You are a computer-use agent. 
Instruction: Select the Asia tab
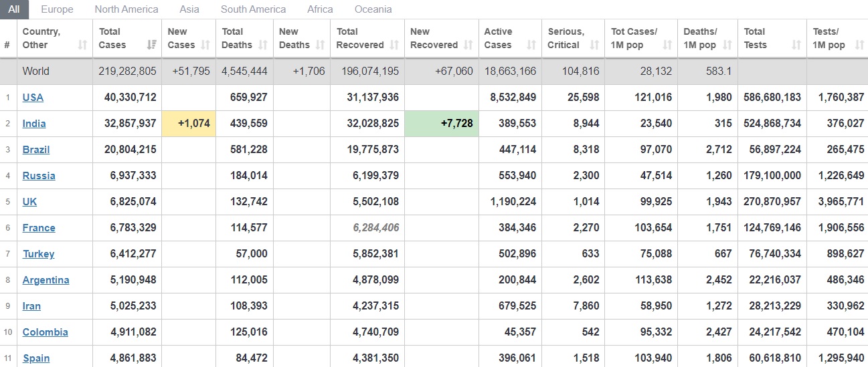tap(191, 9)
